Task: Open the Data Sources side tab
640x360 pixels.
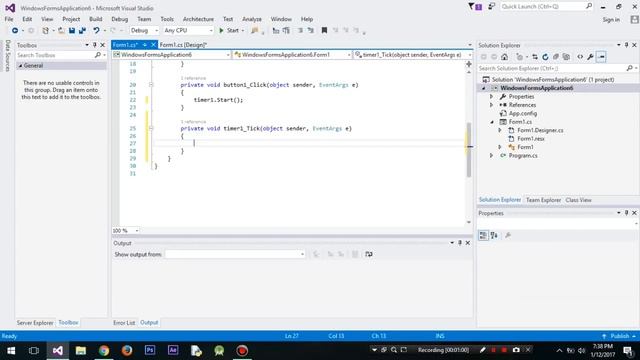Action: [7, 56]
